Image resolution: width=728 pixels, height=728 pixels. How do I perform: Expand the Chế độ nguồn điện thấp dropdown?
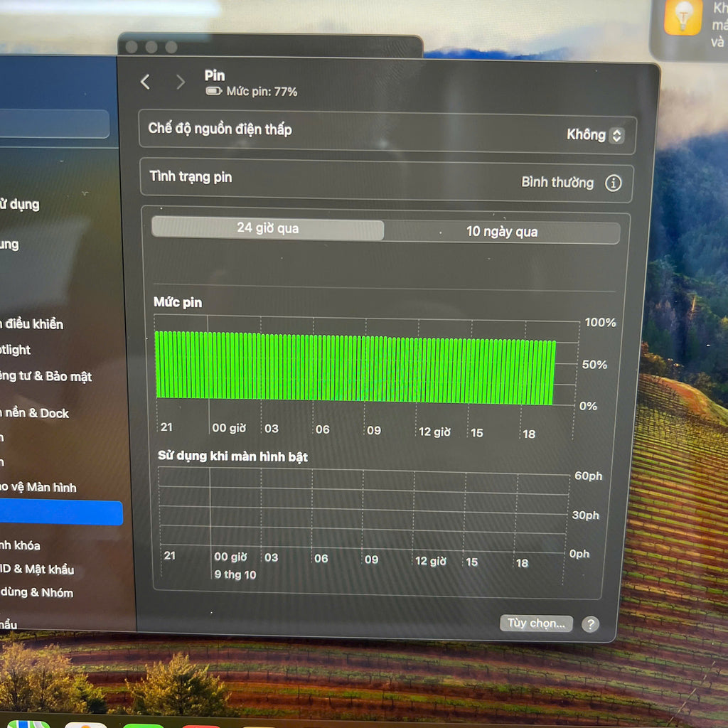[x=594, y=134]
